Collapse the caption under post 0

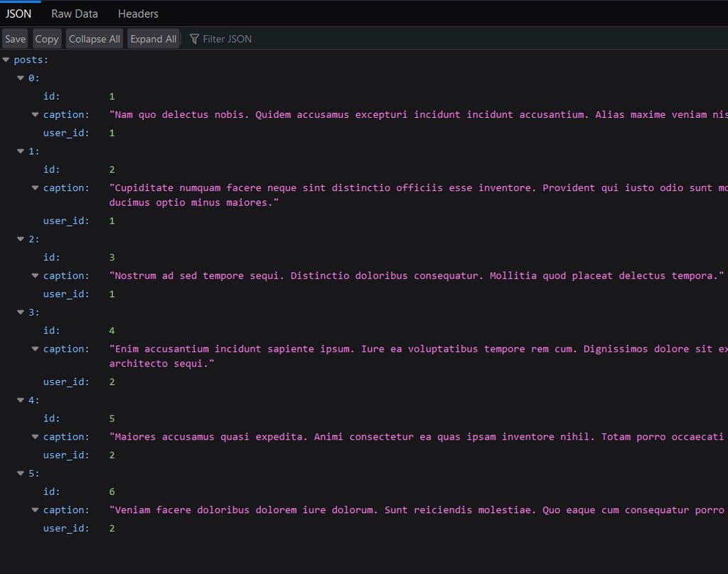pyautogui.click(x=35, y=114)
